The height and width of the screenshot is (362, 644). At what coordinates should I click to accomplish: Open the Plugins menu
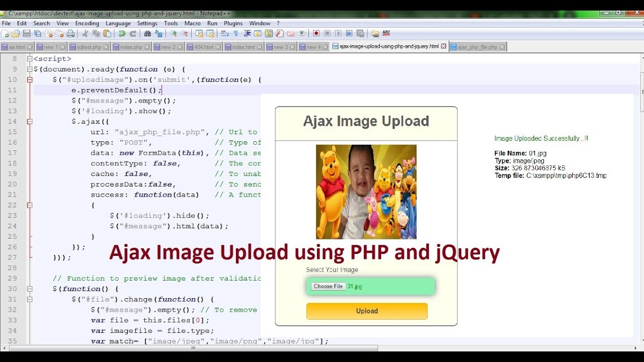tap(233, 23)
